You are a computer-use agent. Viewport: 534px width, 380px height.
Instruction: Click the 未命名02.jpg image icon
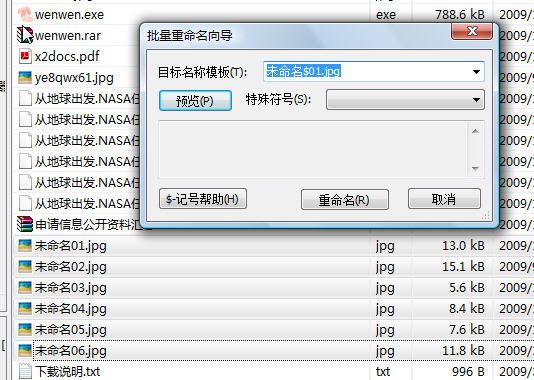click(25, 267)
